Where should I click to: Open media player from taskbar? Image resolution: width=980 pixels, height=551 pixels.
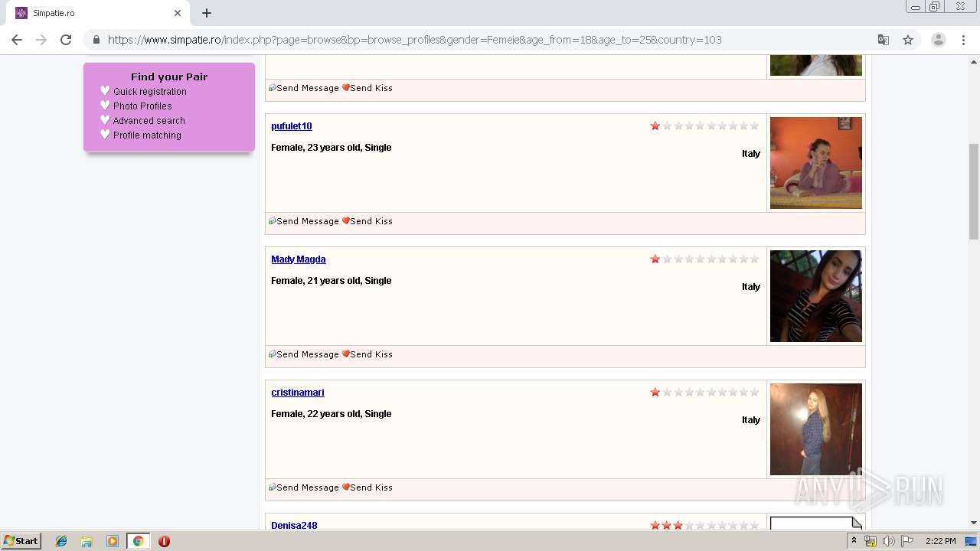pyautogui.click(x=112, y=541)
